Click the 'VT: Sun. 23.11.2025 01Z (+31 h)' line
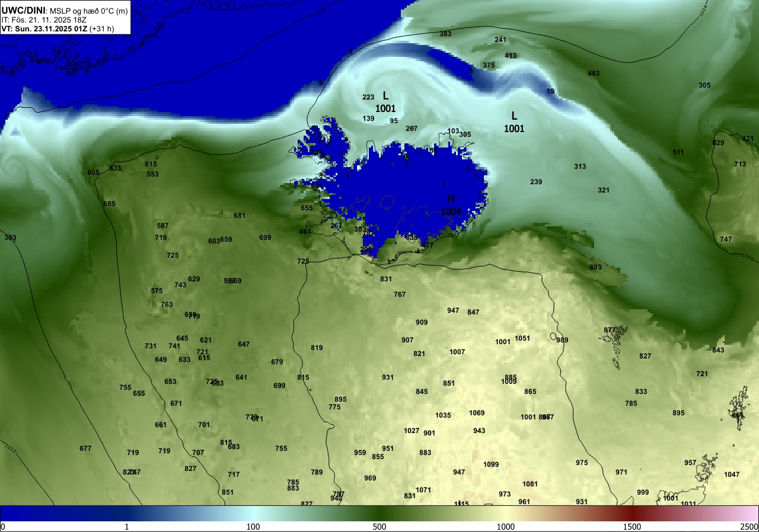759x532 pixels. coord(58,28)
